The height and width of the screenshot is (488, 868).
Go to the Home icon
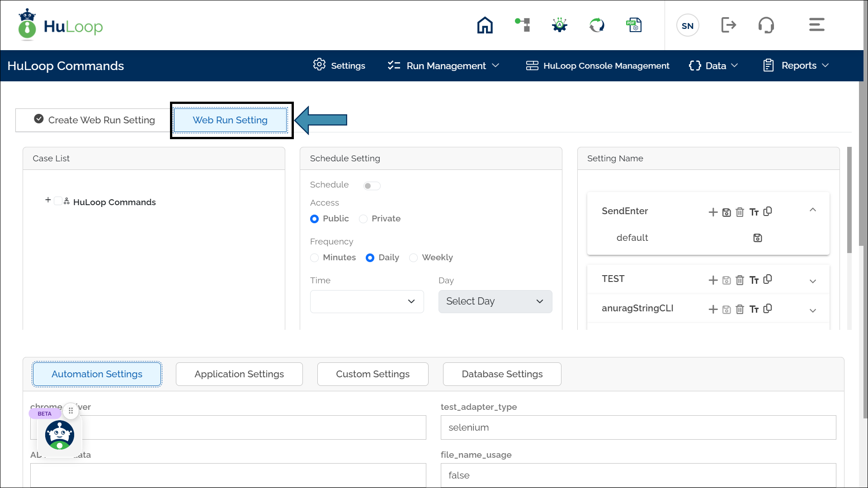coord(485,25)
